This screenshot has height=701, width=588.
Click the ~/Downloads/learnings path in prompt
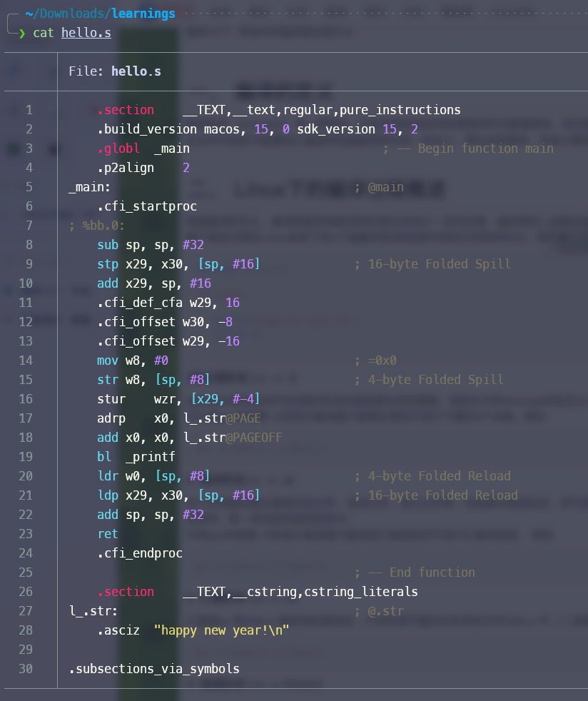(x=100, y=14)
